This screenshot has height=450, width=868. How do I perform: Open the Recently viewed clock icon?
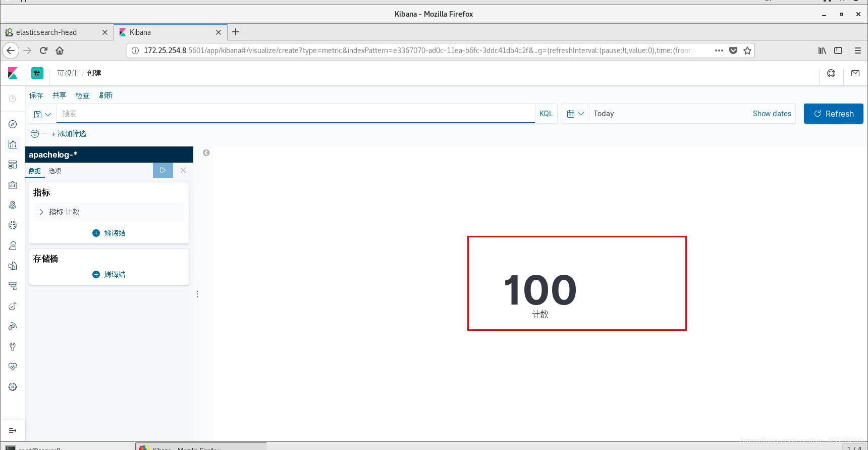click(13, 99)
